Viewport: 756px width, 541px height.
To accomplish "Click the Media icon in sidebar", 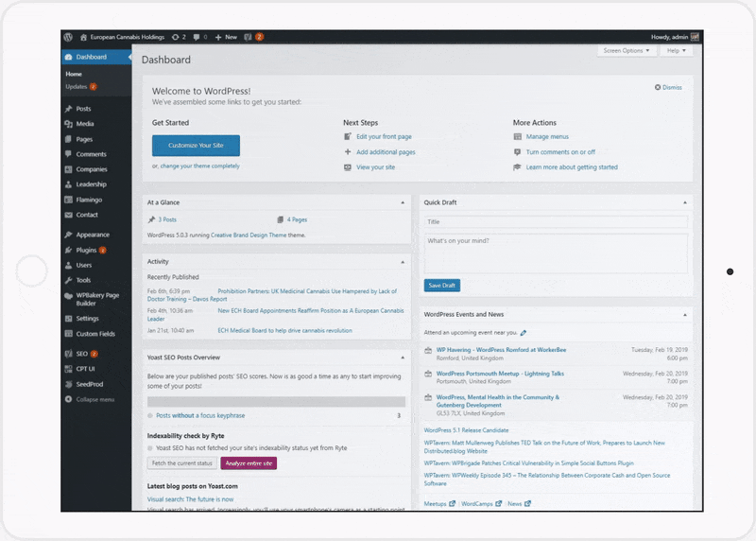I will point(68,124).
